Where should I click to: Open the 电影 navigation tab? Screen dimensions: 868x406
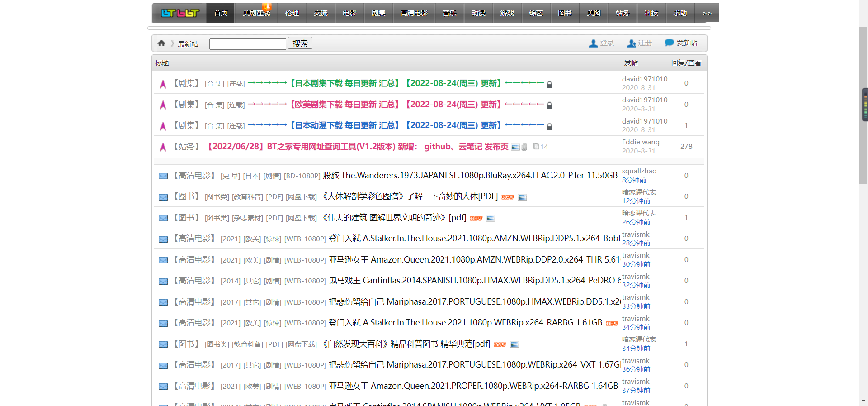[349, 13]
